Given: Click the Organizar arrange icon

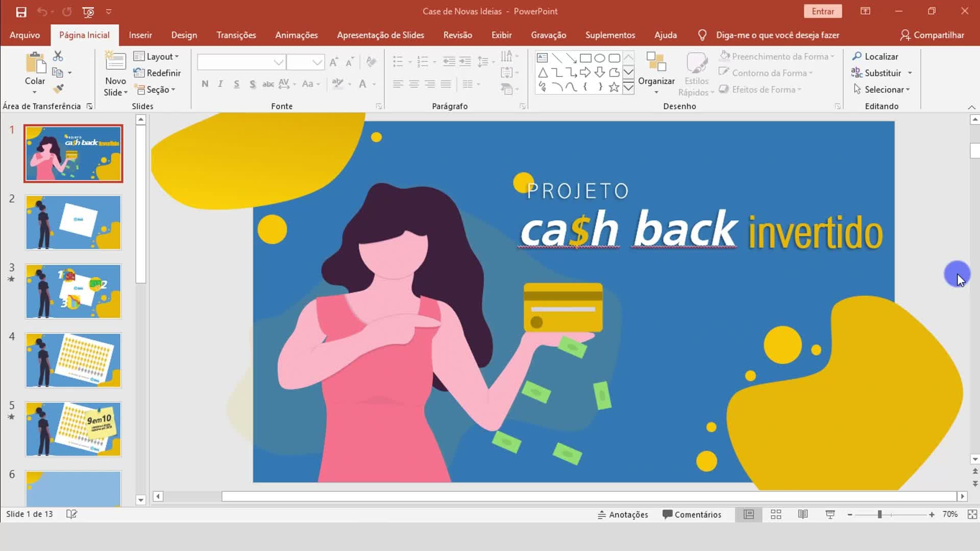Looking at the screenshot, I should click(x=656, y=62).
